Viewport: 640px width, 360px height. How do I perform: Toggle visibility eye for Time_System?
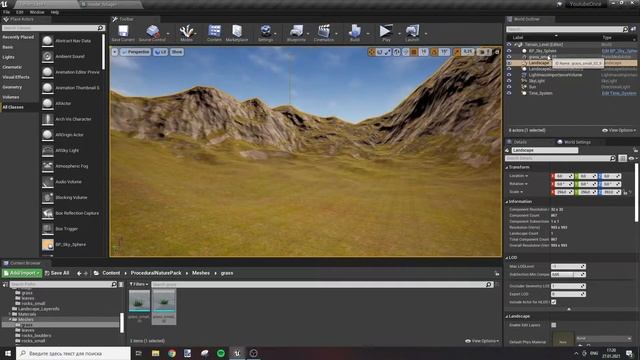pyautogui.click(x=509, y=93)
